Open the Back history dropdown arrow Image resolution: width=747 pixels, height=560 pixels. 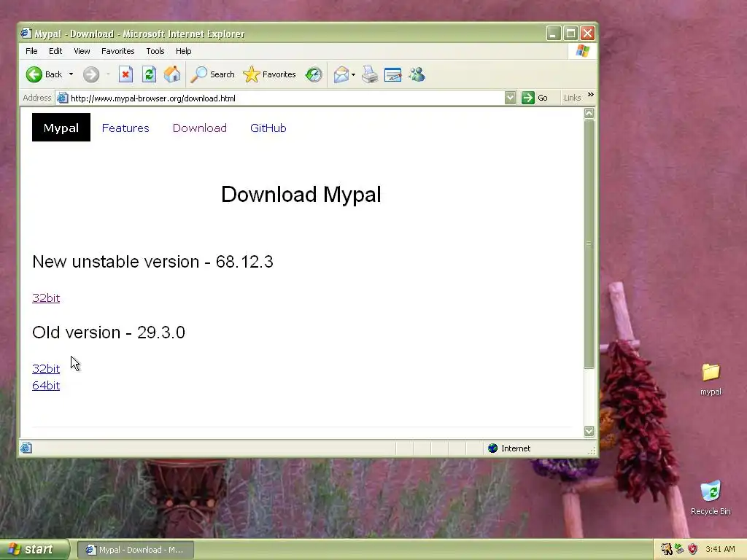pos(71,74)
